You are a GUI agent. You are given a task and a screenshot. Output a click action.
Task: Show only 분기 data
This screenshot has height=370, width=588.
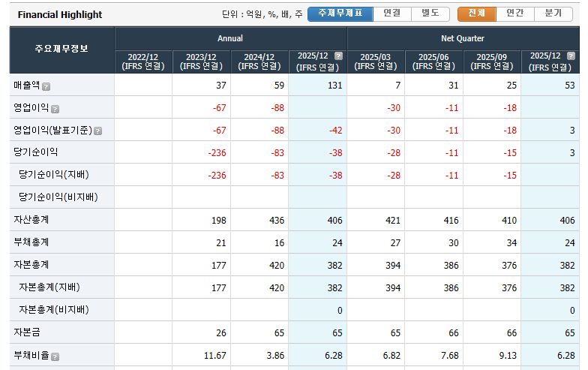pyautogui.click(x=553, y=14)
